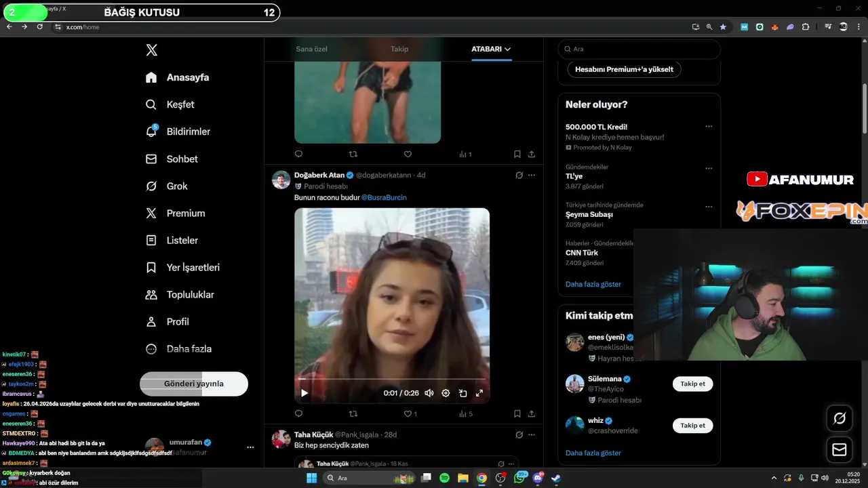
Task: Click Hesabını Premium+'a yükselt button
Action: pyautogui.click(x=624, y=69)
